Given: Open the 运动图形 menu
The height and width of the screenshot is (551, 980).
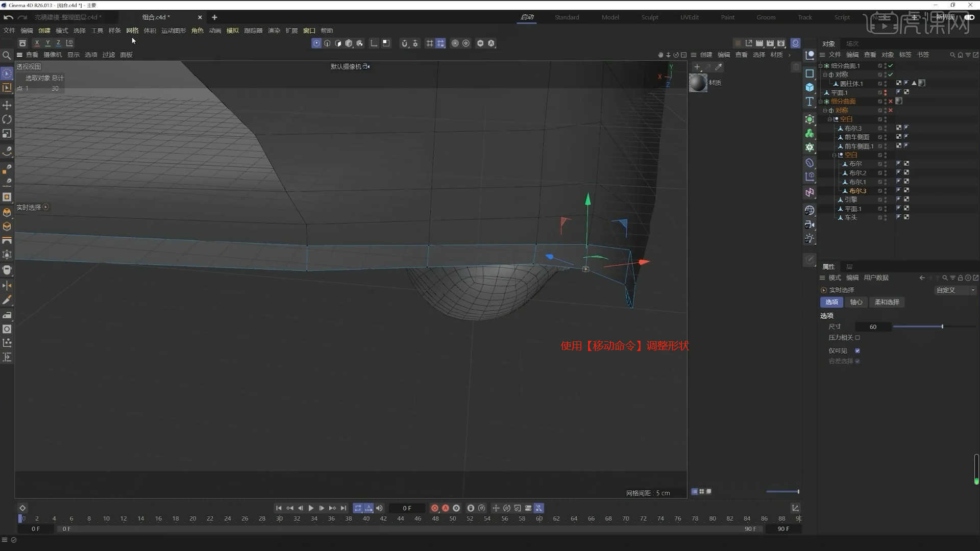Looking at the screenshot, I should [x=174, y=31].
